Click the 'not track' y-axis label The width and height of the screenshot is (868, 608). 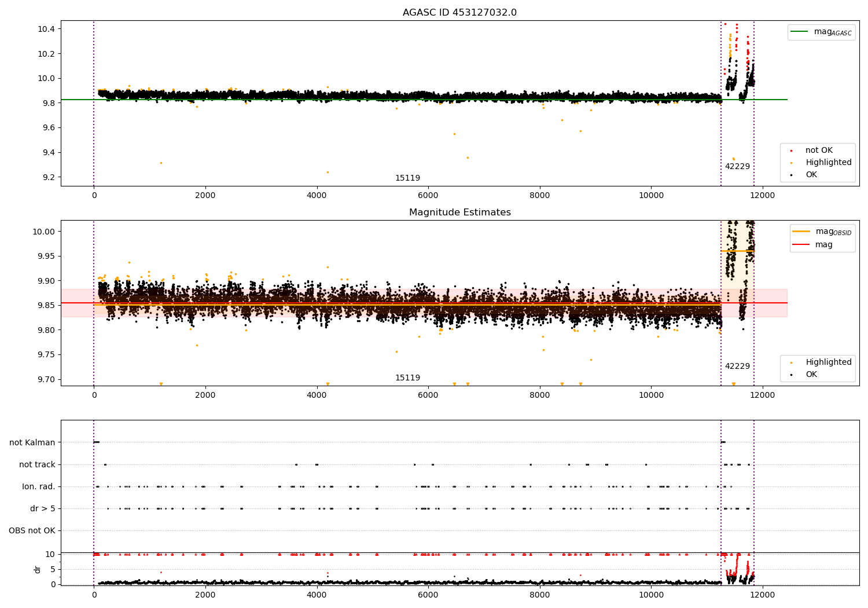(37, 464)
